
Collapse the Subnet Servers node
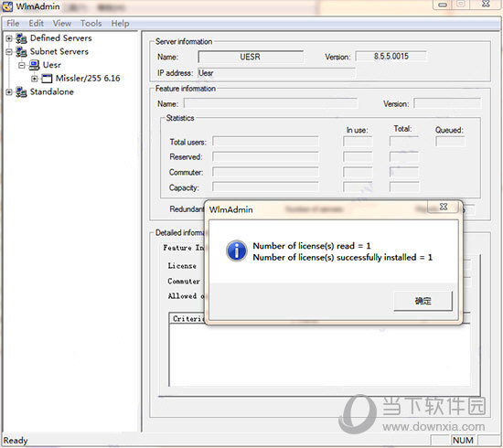(9, 51)
